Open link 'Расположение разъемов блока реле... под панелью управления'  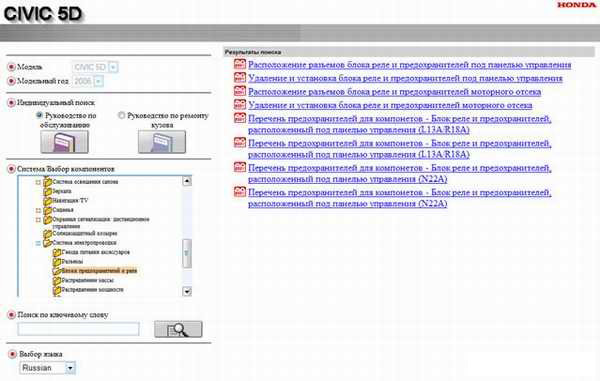pyautogui.click(x=409, y=65)
